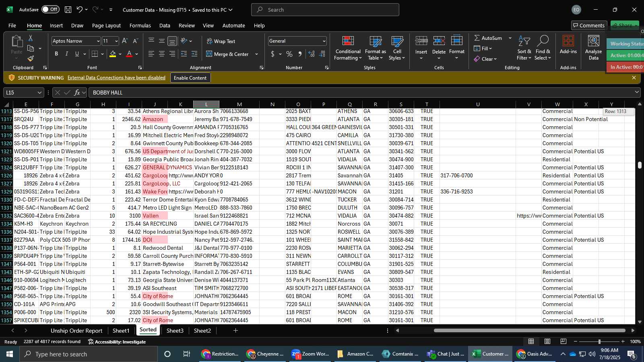Toggle Wrap Text
The width and height of the screenshot is (644, 362).
(221, 41)
